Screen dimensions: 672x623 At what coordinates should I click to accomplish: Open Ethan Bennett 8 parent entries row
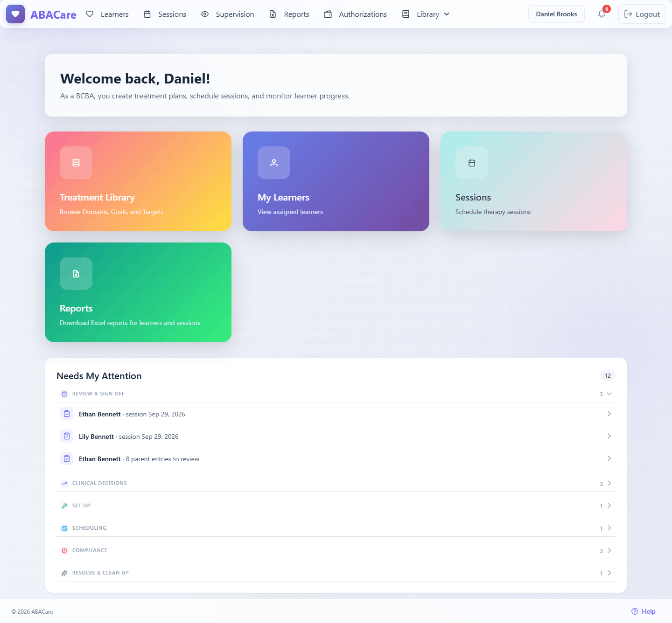[x=336, y=458]
